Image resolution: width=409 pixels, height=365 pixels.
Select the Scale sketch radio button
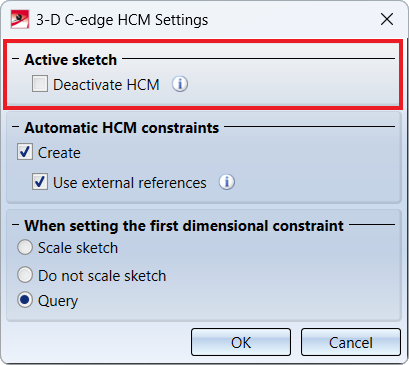point(25,247)
